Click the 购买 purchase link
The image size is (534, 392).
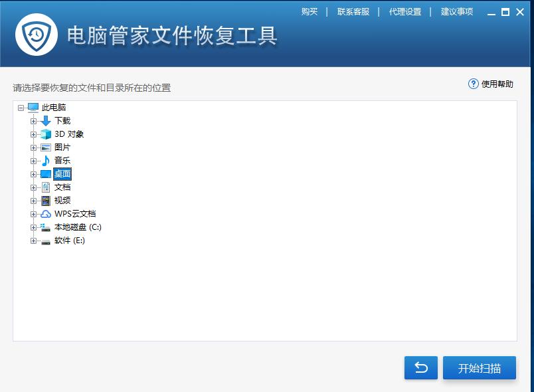point(310,11)
